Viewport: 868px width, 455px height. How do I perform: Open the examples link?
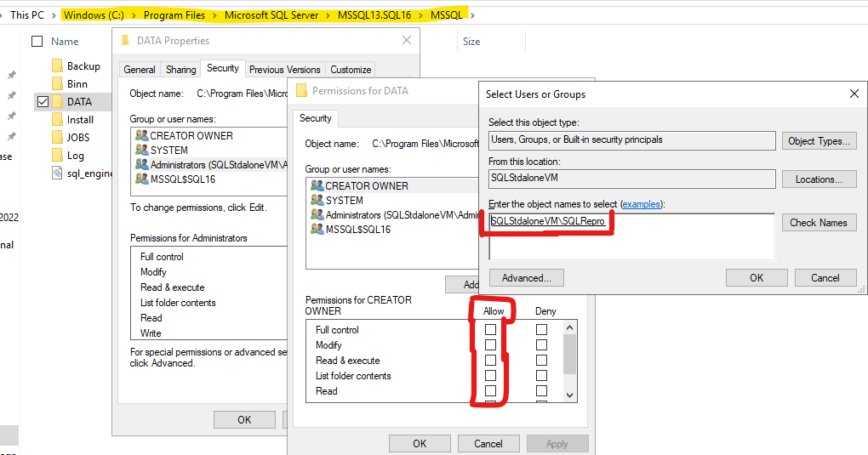coord(641,204)
